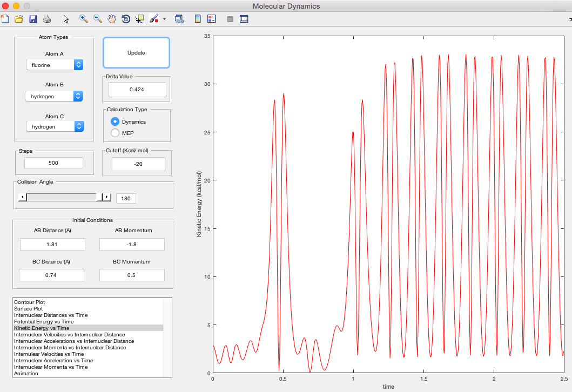
Task: Print the figure using the printer icon
Action: pos(47,19)
